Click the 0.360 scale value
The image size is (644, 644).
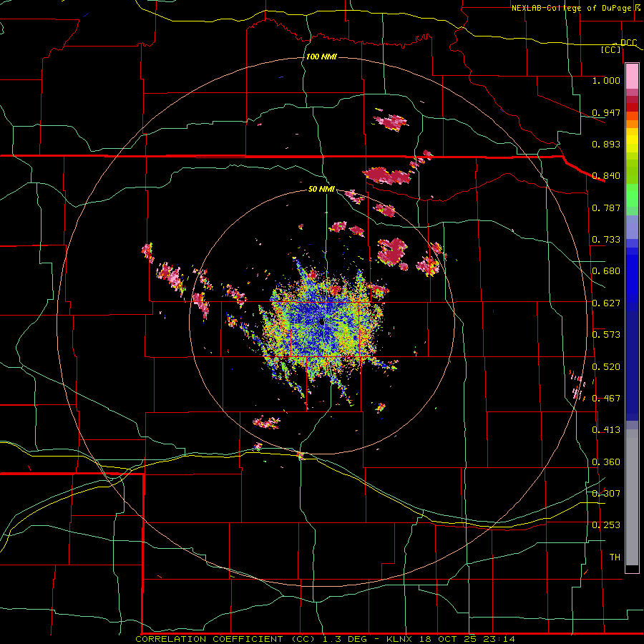coord(606,462)
